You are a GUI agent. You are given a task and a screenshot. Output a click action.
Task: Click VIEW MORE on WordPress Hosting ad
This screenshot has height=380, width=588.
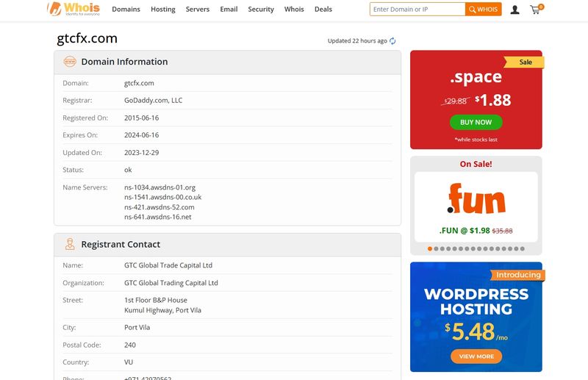pyautogui.click(x=476, y=356)
